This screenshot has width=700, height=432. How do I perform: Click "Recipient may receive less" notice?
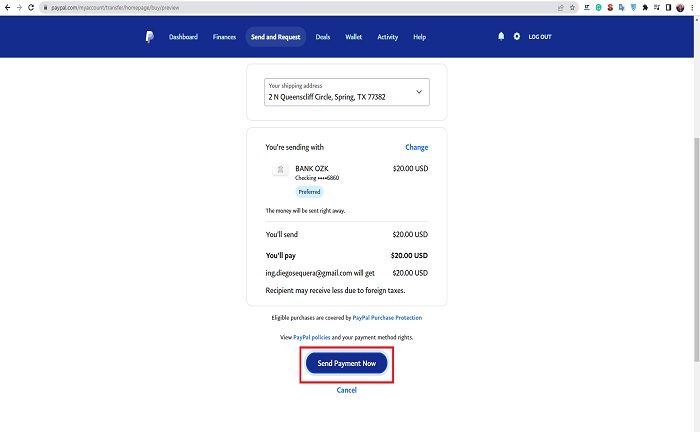click(335, 290)
